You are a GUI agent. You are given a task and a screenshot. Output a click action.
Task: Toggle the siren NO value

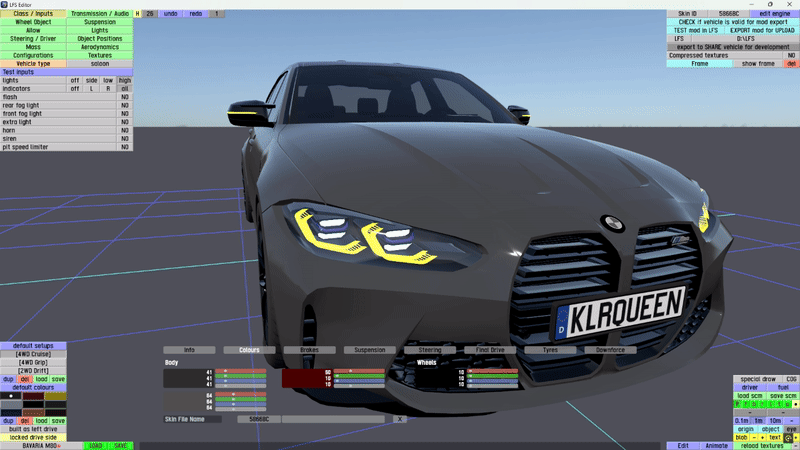pos(125,139)
